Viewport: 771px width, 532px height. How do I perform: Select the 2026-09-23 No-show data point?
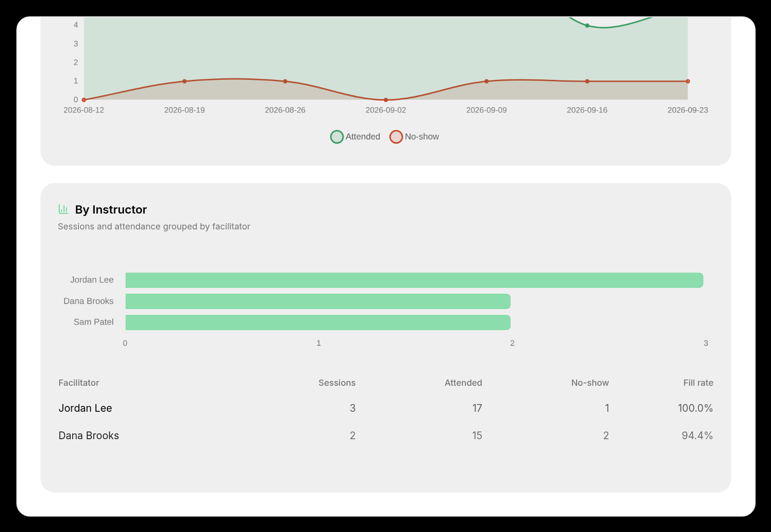click(x=688, y=81)
